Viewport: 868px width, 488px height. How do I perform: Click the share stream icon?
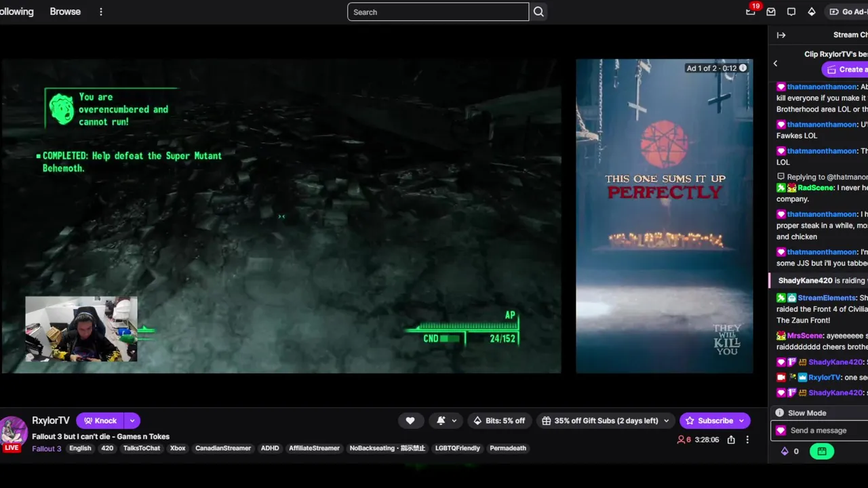(x=731, y=439)
